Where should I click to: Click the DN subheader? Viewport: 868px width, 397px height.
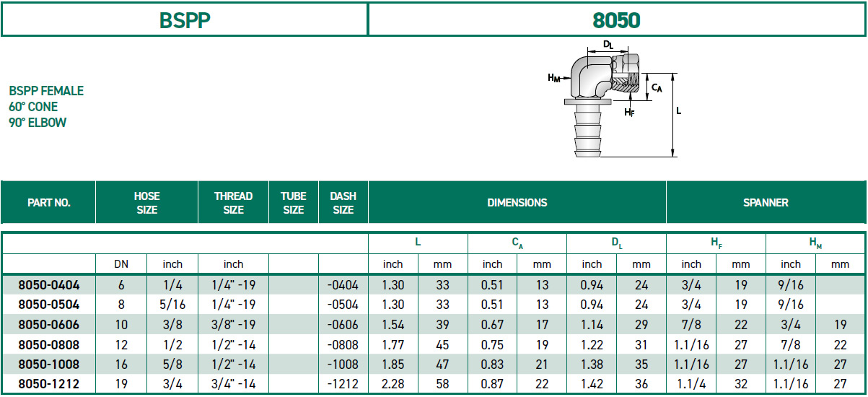click(121, 264)
